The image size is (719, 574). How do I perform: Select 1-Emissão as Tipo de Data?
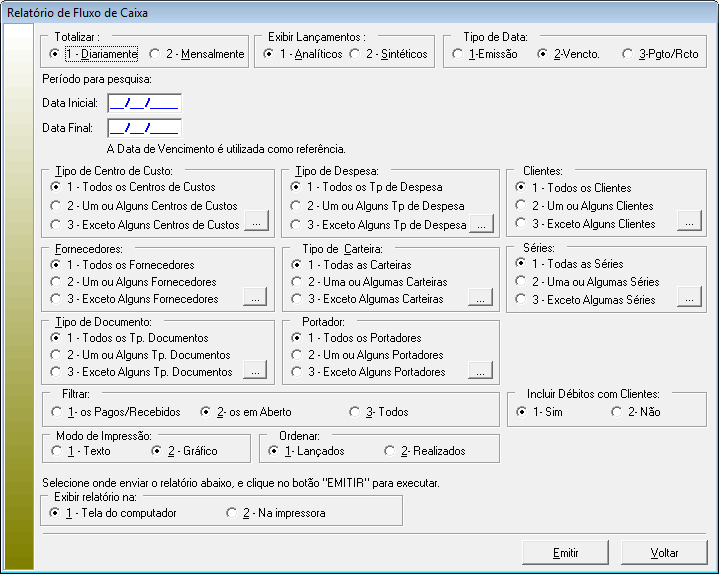(x=458, y=54)
